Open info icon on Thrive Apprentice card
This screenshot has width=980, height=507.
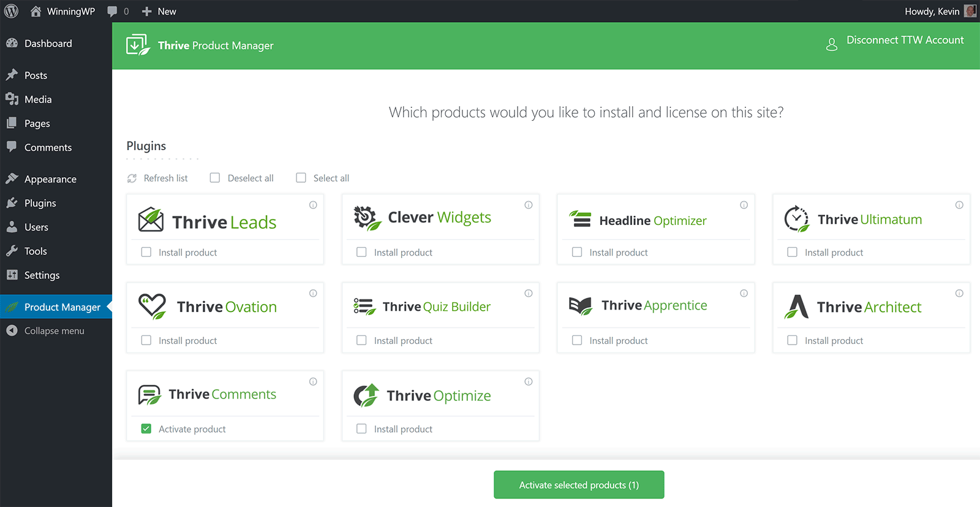(744, 293)
